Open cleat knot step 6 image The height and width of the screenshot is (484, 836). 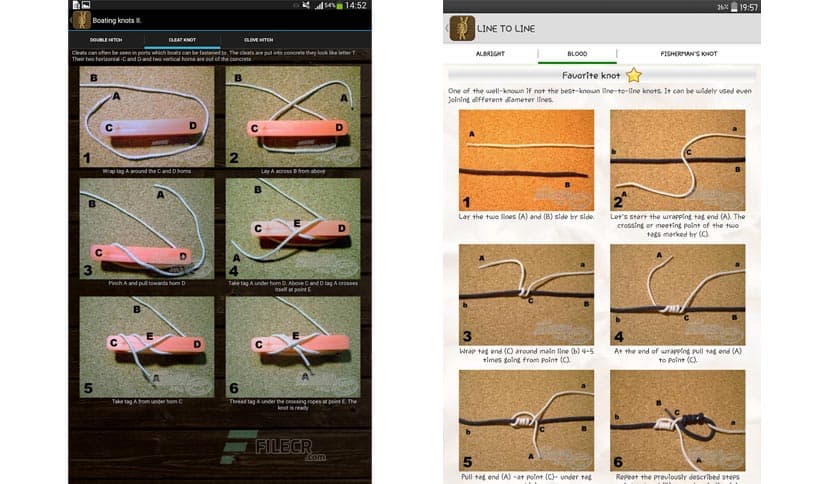(x=293, y=346)
